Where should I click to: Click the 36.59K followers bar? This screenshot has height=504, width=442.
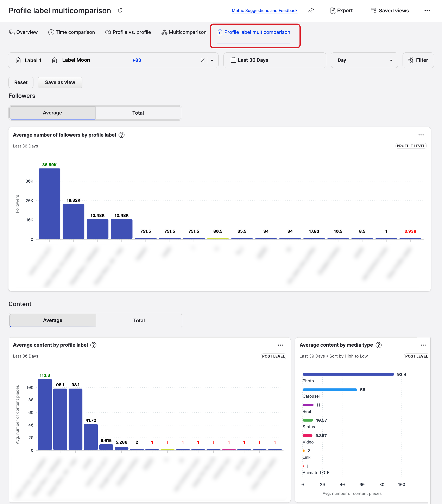(x=49, y=203)
